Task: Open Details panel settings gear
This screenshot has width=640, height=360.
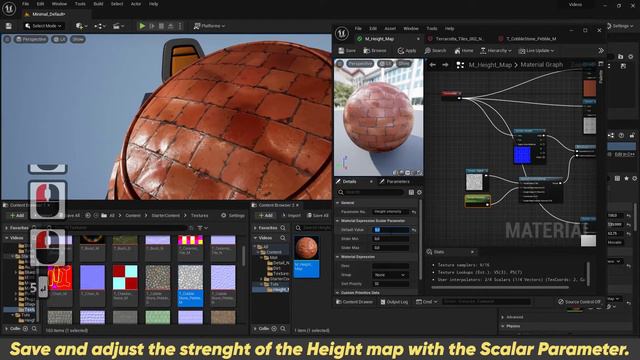Action: point(419,192)
